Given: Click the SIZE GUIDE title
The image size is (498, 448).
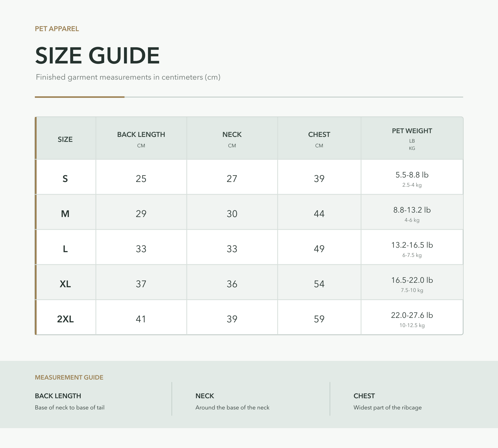Looking at the screenshot, I should (x=97, y=55).
